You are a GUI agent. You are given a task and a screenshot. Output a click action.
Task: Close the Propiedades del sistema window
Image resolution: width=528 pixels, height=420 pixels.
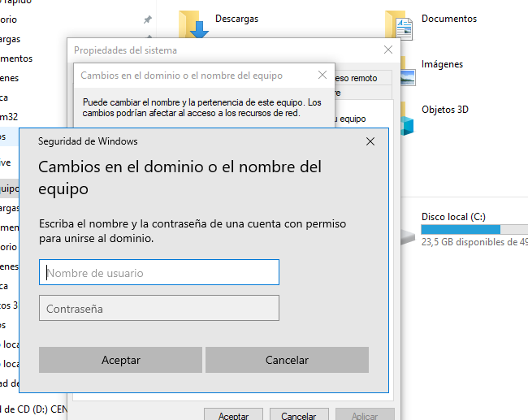click(x=388, y=50)
